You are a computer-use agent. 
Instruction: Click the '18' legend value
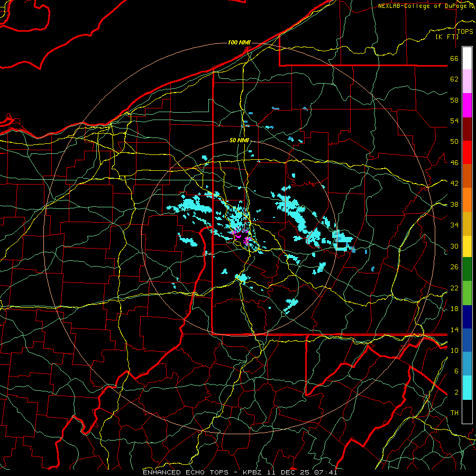point(454,309)
